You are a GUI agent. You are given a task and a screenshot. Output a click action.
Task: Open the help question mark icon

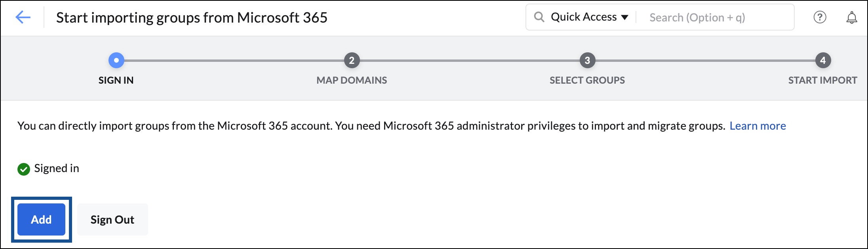(820, 17)
